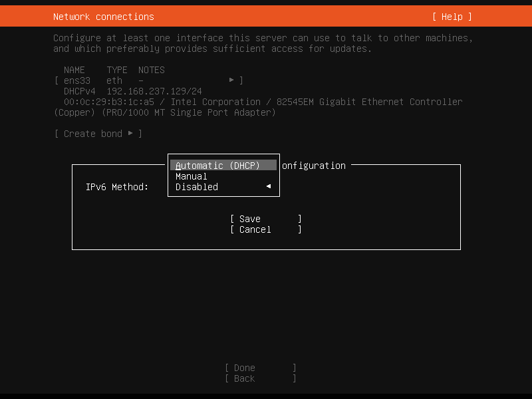Cancel the IPv6 configuration dialog
Screen dimensions: 532x399
(x=265, y=229)
